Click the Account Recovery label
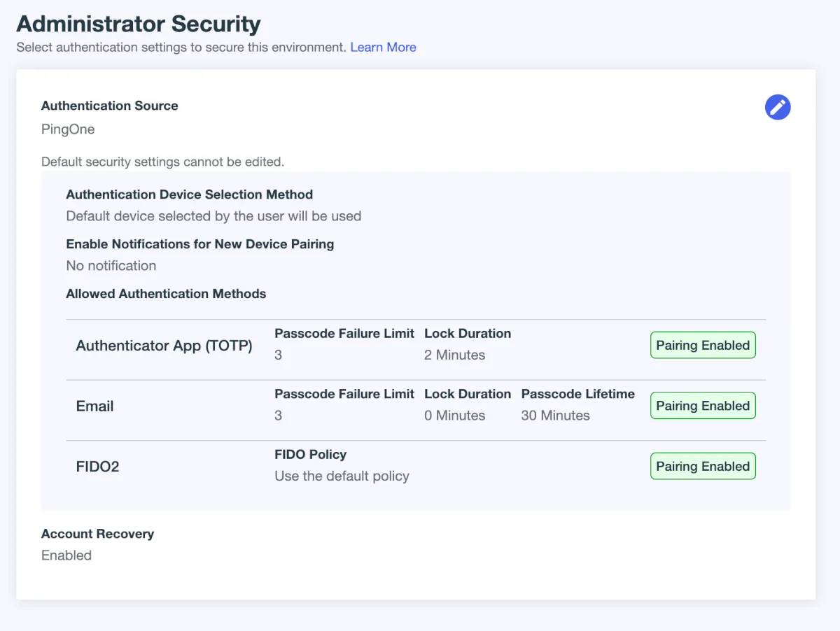Viewport: 840px width, 631px height. [x=97, y=534]
